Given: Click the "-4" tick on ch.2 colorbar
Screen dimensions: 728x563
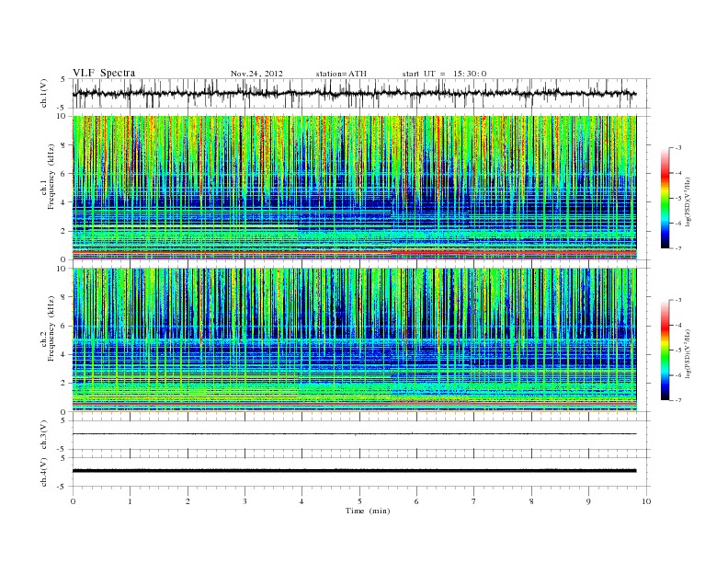Looking at the screenshot, I should click(677, 325).
